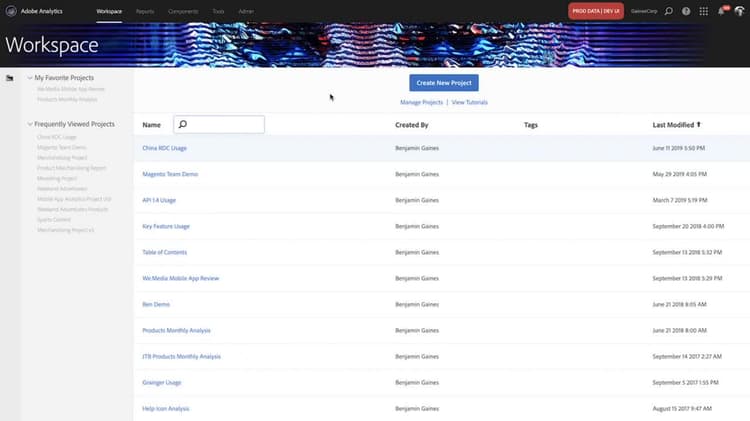
Task: Click date August 15 2017 9:47 AM
Action: point(682,409)
